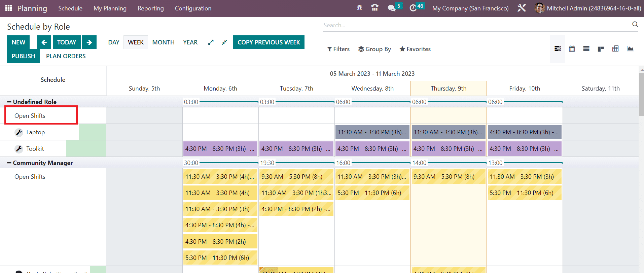Viewport: 644px width, 273px height.
Task: Open the apps grid menu icon
Action: click(x=9, y=8)
